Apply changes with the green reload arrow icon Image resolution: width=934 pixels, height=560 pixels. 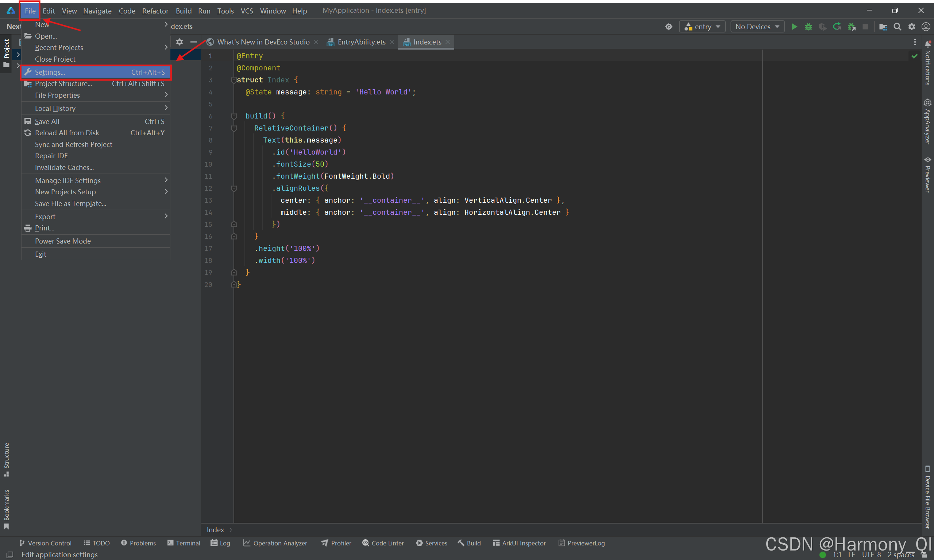tap(837, 26)
